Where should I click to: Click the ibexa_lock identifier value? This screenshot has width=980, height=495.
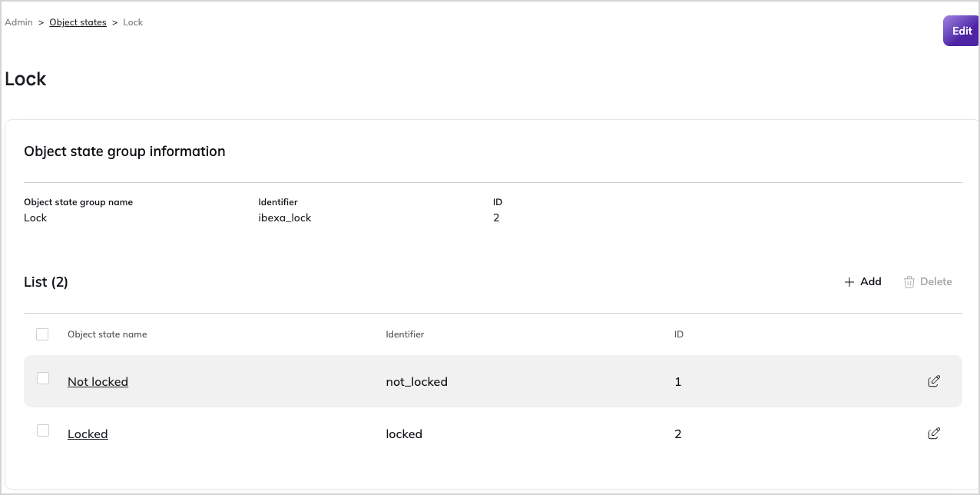(x=285, y=218)
